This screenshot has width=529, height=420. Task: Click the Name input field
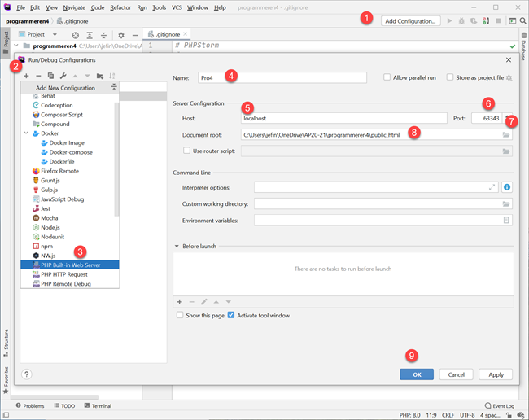click(282, 77)
